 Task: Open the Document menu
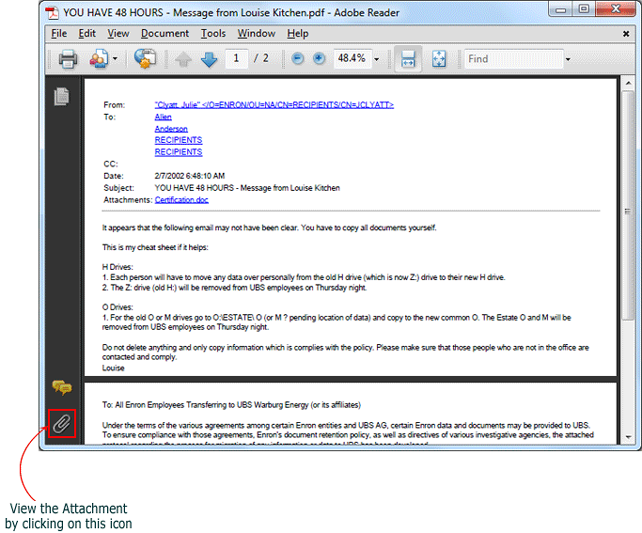pyautogui.click(x=165, y=34)
